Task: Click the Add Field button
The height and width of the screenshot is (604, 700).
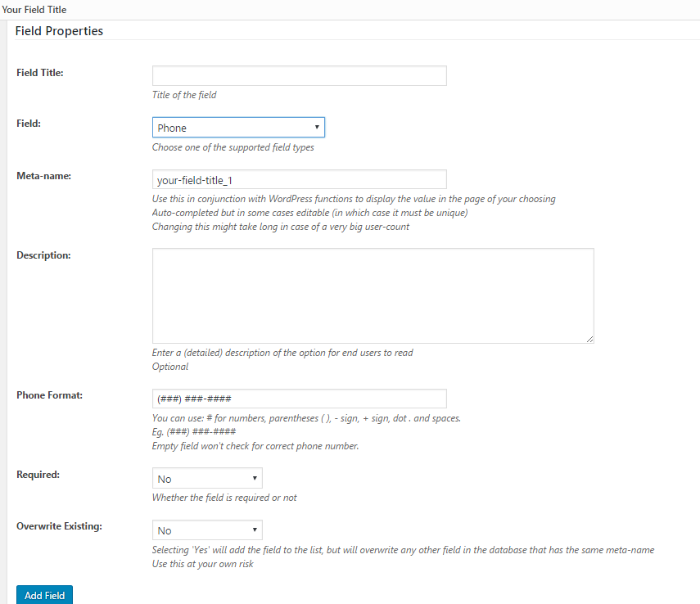Action: point(45,595)
